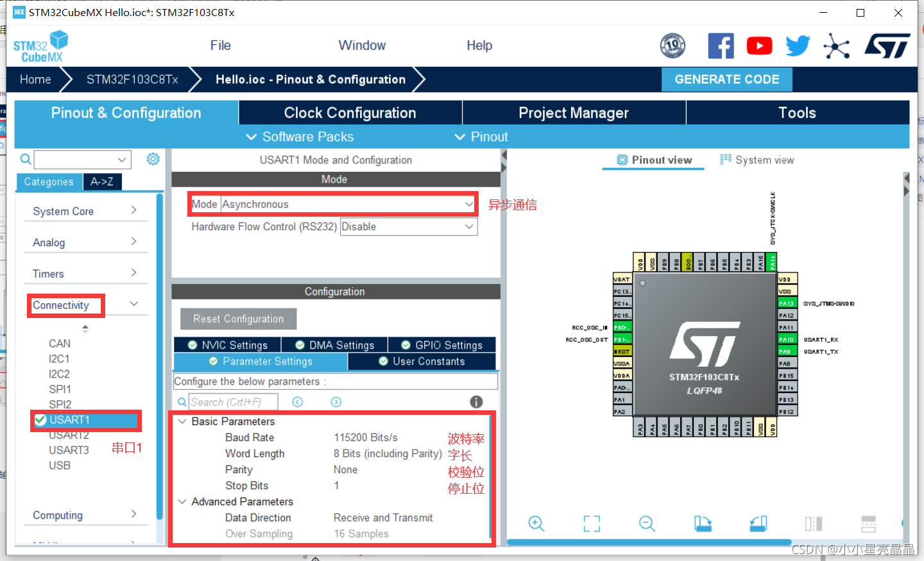Image resolution: width=924 pixels, height=561 pixels.
Task: Open the peripheral search combo box
Action: pyautogui.click(x=82, y=159)
